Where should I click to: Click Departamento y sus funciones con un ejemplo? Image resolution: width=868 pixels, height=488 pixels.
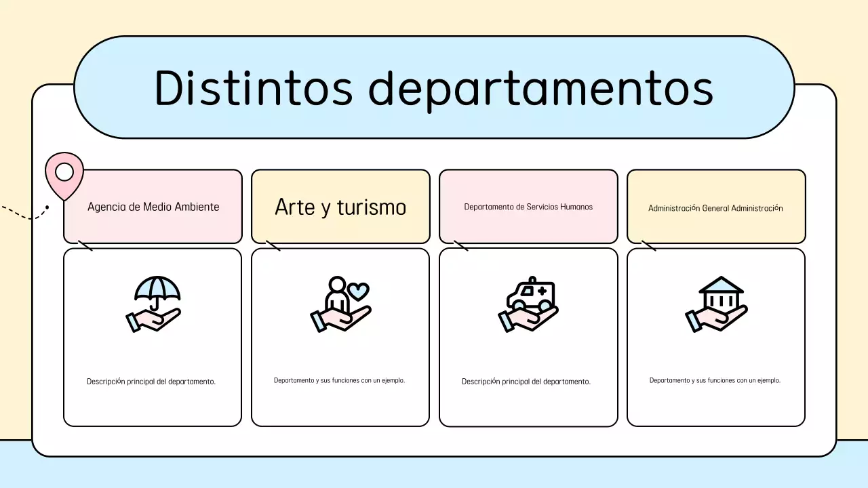340,380
